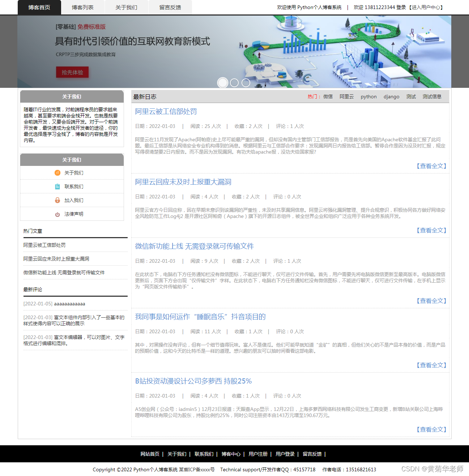Click 博客中心 in the footer navigation
The height and width of the screenshot is (476, 469).
[231, 454]
